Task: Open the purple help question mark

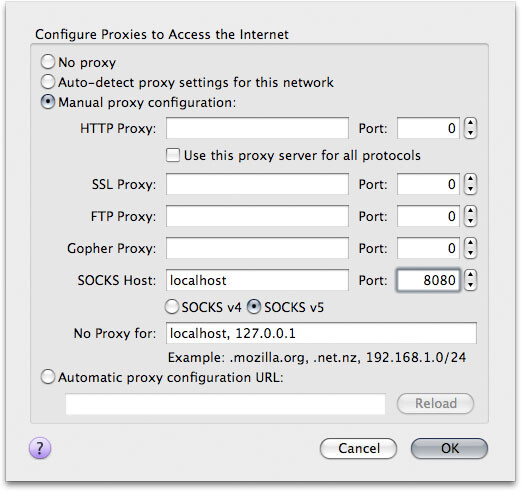Action: pos(40,448)
